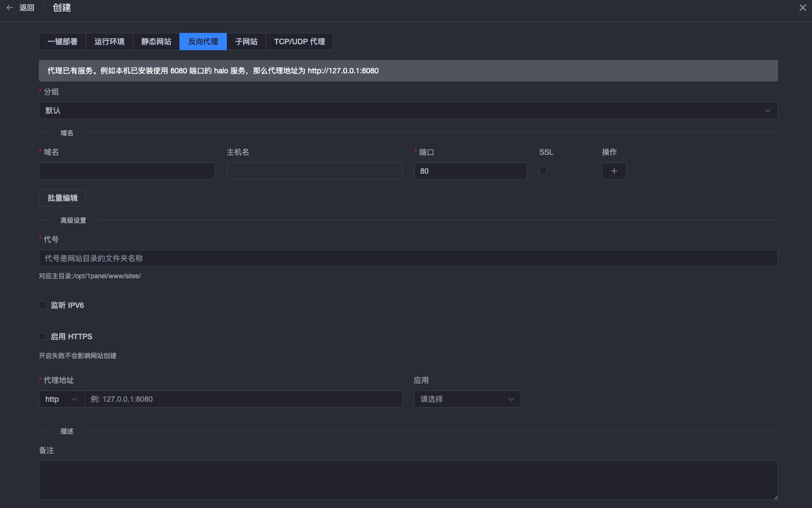Click the back arrow icon
The image size is (812, 508).
click(10, 8)
